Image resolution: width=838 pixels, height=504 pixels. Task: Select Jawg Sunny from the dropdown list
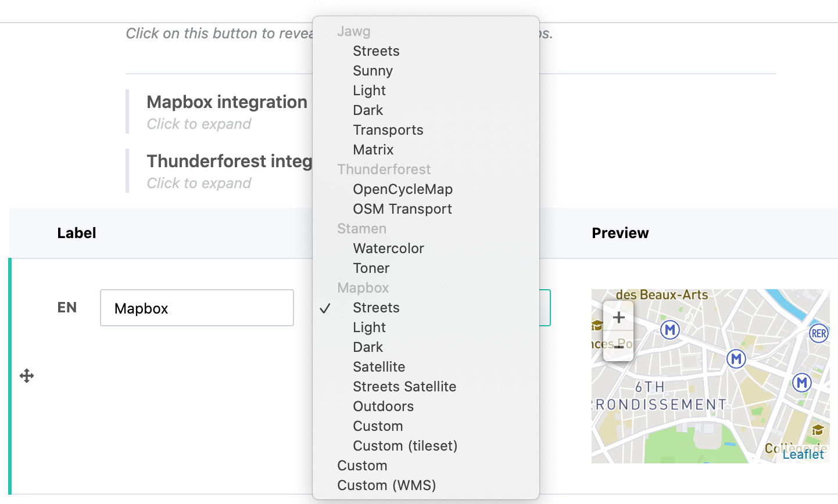pyautogui.click(x=373, y=71)
